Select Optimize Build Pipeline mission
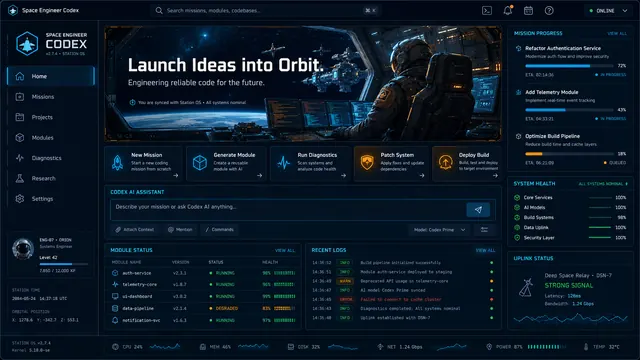This screenshot has width=640, height=360. click(x=570, y=149)
